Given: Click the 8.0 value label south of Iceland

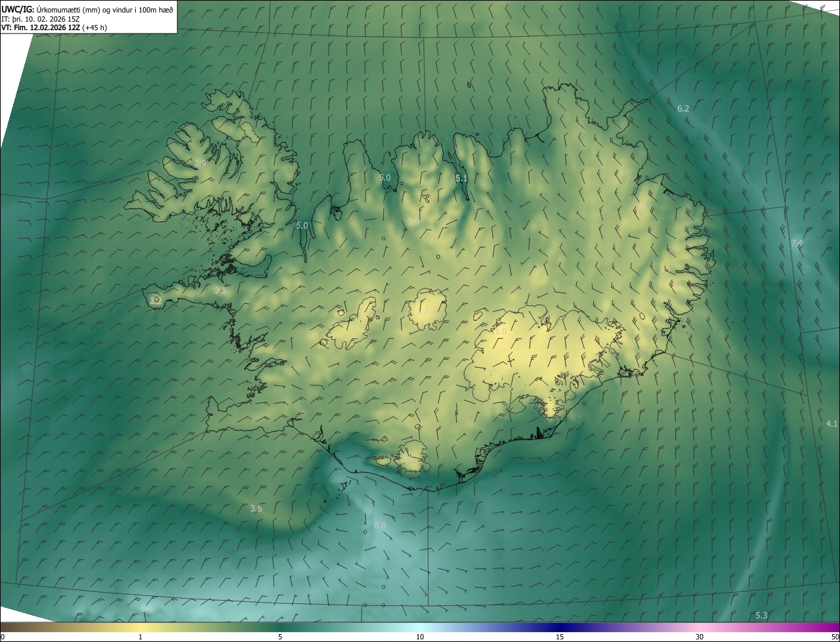Looking at the screenshot, I should click(380, 525).
